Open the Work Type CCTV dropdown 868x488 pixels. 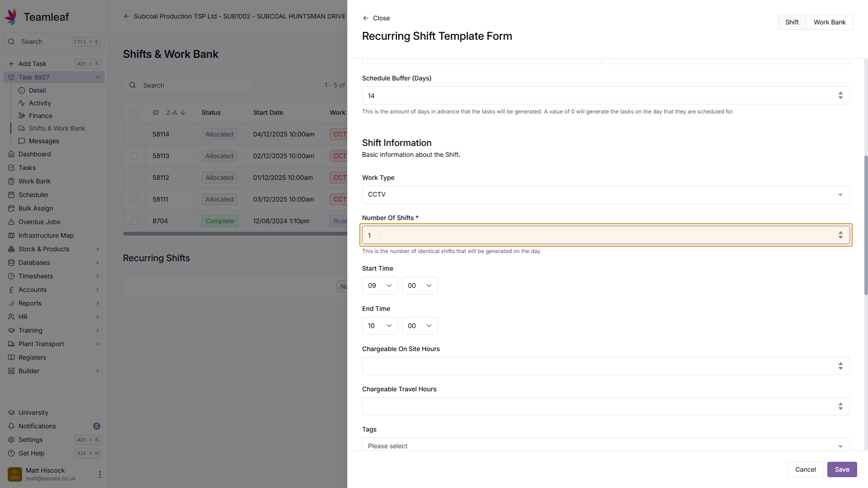(605, 195)
